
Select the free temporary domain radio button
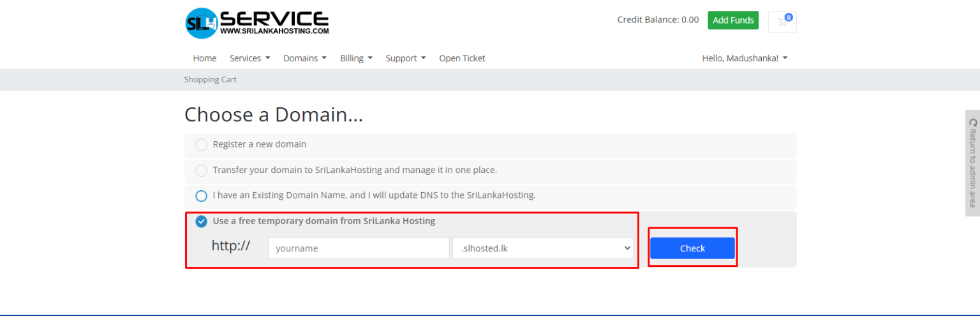[202, 222]
